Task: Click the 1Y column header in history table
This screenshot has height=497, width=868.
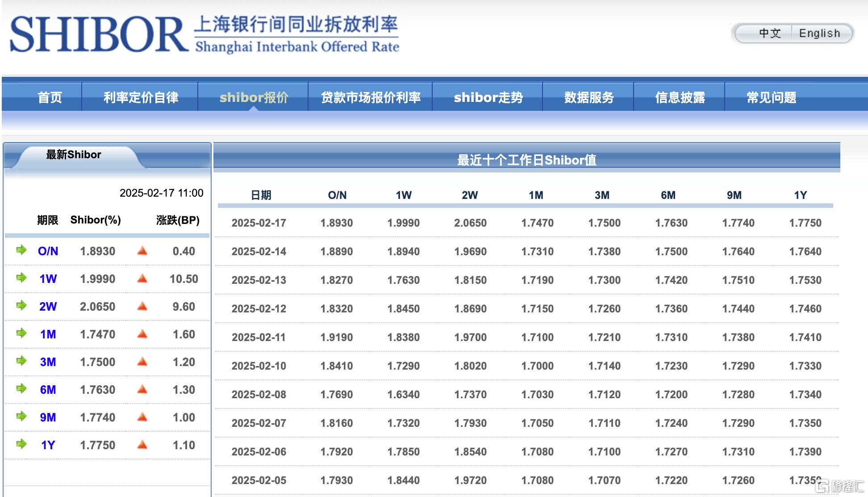Action: [x=801, y=195]
